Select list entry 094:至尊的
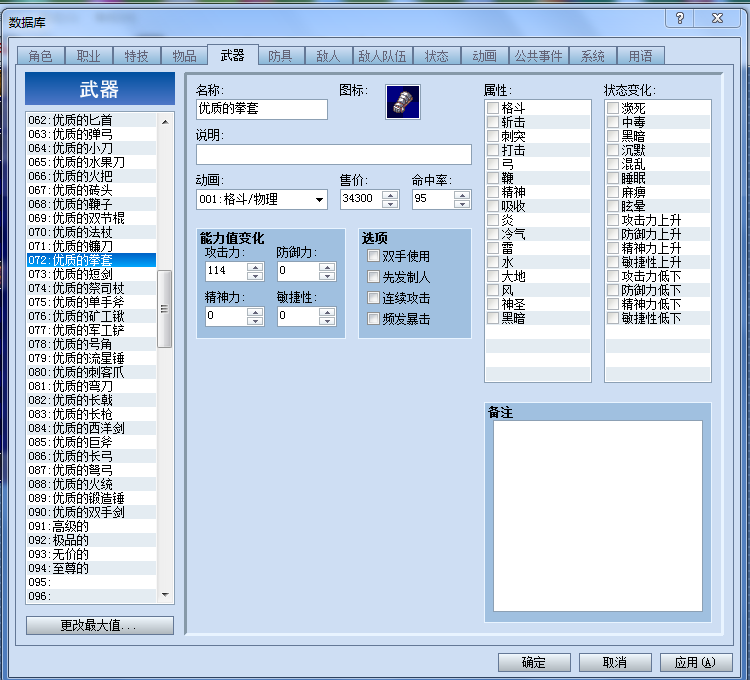This screenshot has width=750, height=680. tap(91, 568)
